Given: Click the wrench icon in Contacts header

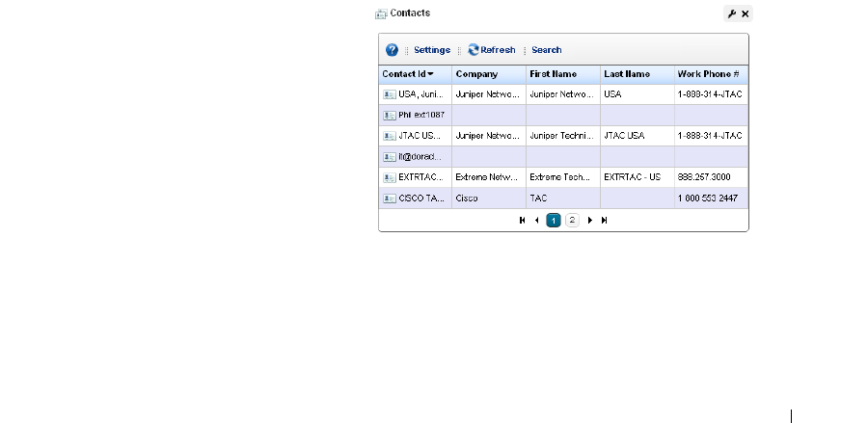Looking at the screenshot, I should [731, 13].
